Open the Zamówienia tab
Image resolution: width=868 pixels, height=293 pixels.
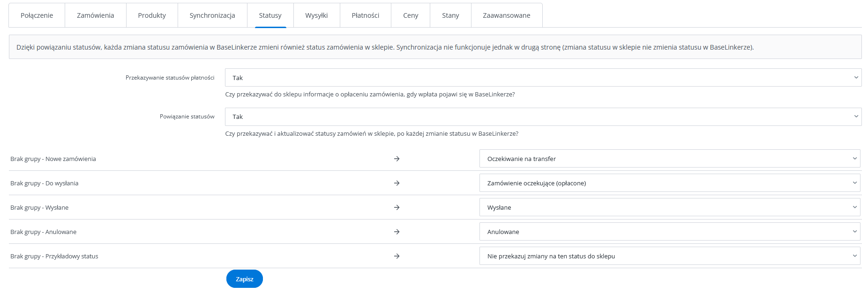pos(95,15)
